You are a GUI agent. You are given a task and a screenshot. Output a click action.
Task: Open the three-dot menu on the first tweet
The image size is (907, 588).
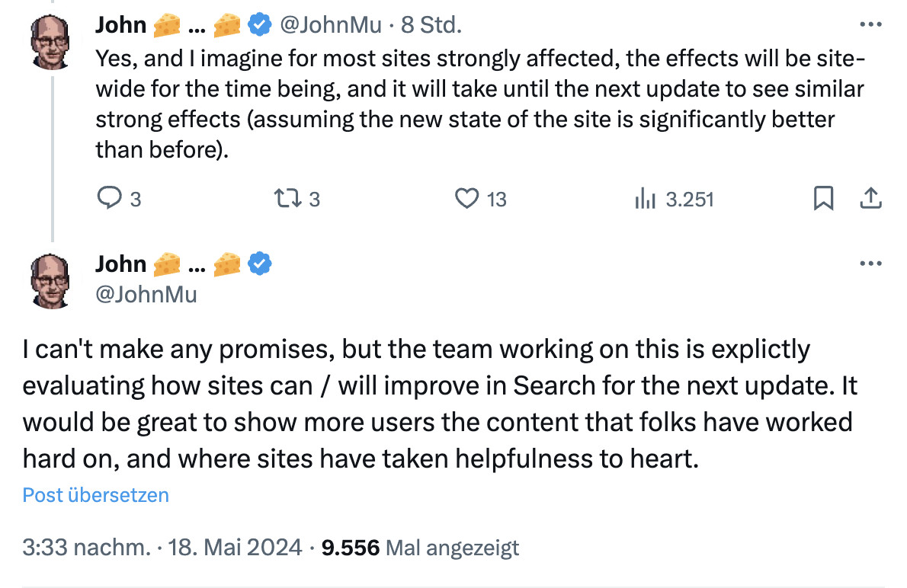point(870,23)
